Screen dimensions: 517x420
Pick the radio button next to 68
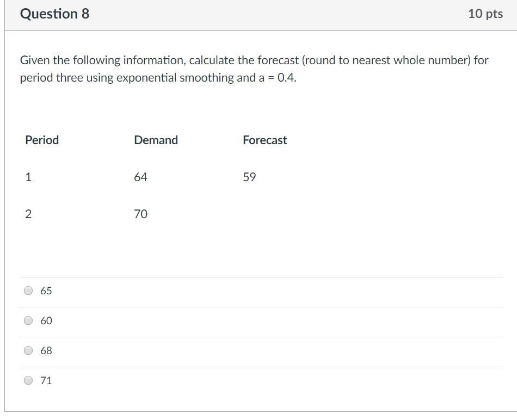tap(29, 351)
